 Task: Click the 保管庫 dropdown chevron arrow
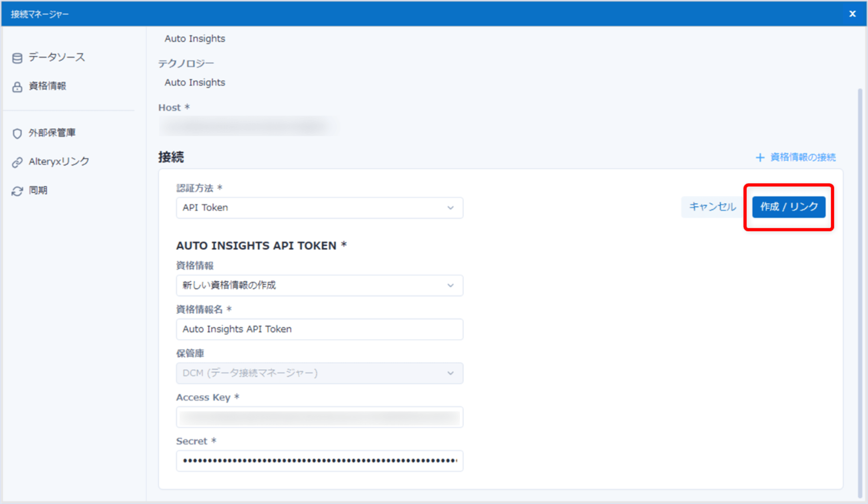(x=450, y=373)
